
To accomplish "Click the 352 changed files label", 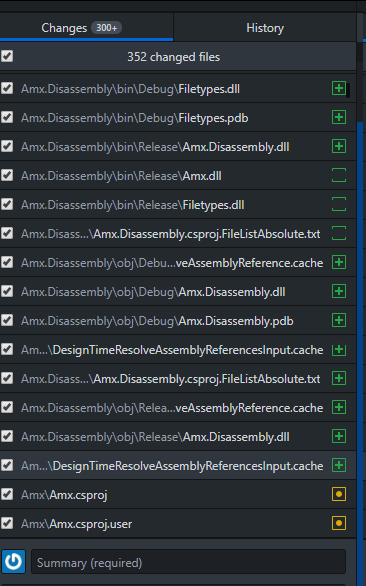I will (173, 57).
